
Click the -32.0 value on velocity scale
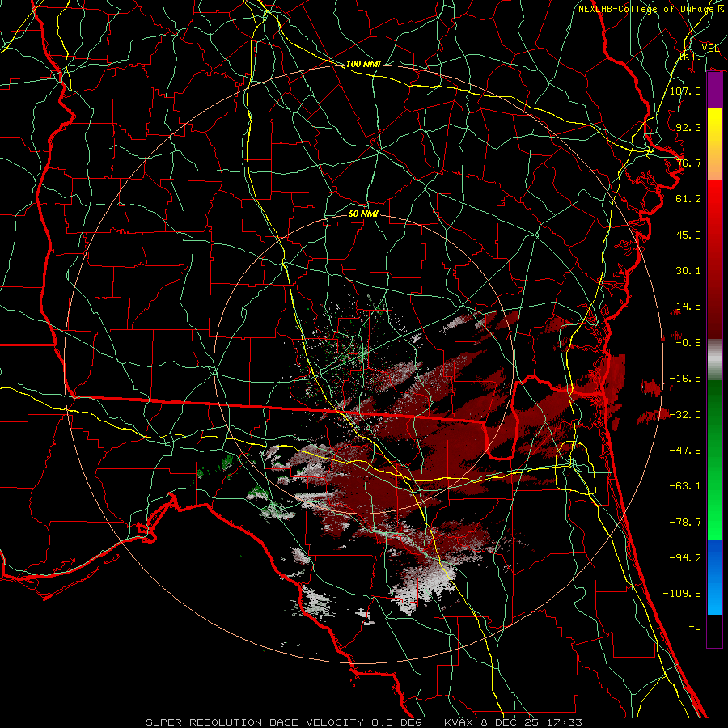point(685,415)
